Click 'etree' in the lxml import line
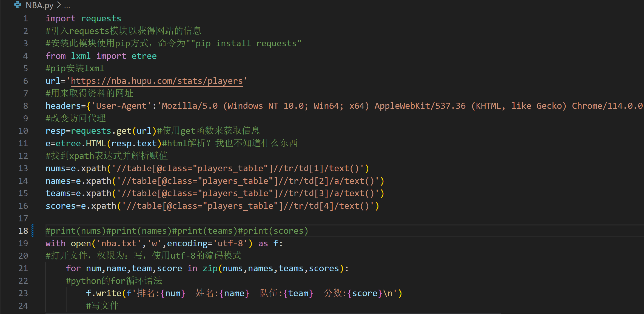Screen dimensions: 644x314 pyautogui.click(x=144, y=56)
